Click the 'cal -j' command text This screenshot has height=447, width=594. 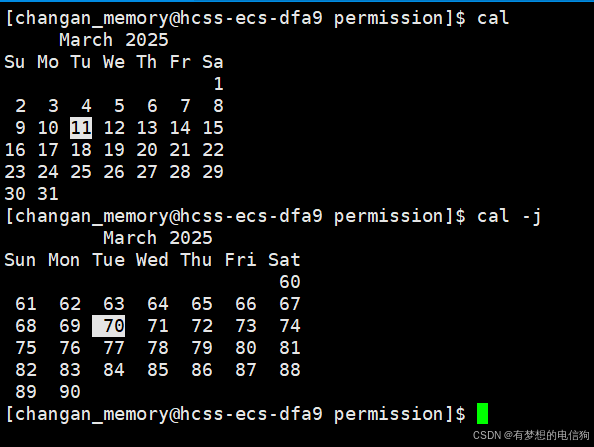(509, 217)
